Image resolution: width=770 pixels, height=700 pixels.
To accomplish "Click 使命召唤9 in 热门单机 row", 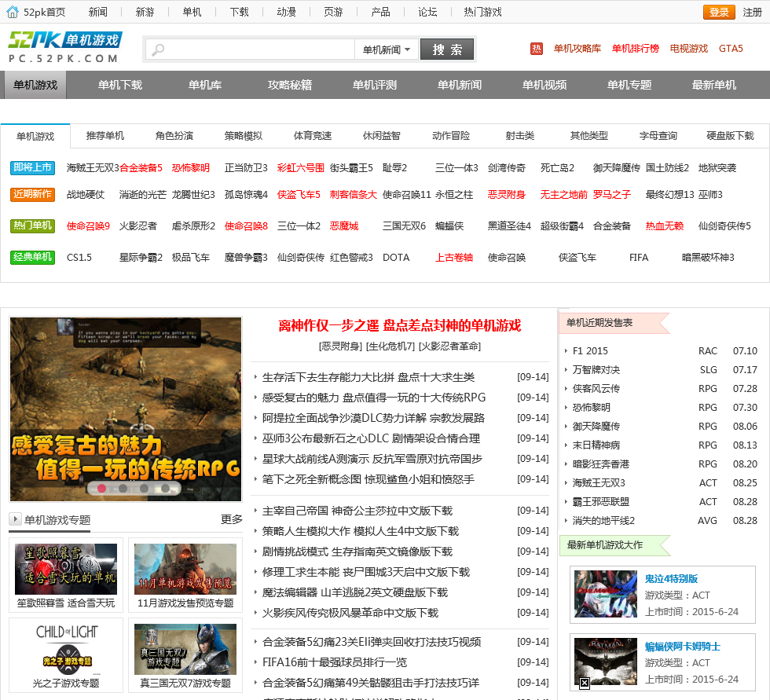I will pyautogui.click(x=88, y=226).
